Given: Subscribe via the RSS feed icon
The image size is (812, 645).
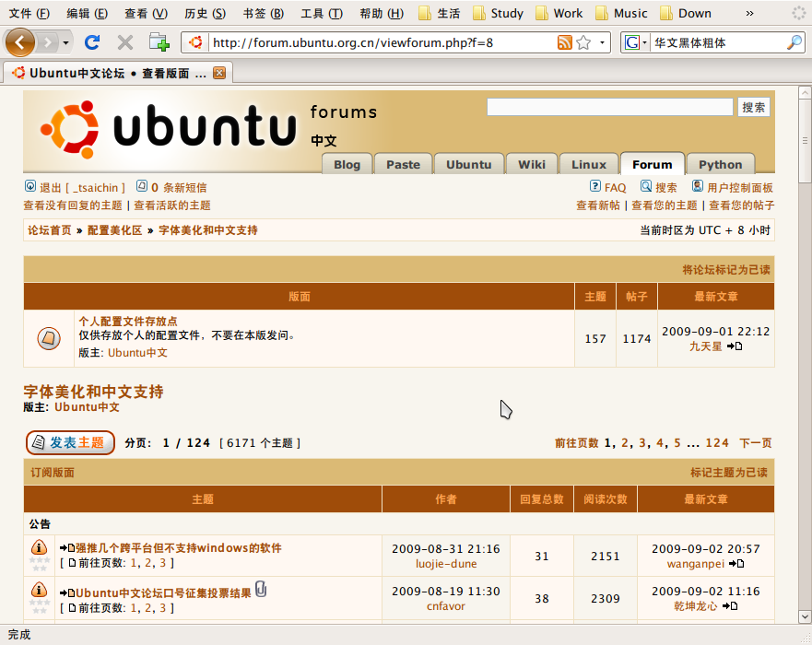Looking at the screenshot, I should point(564,42).
